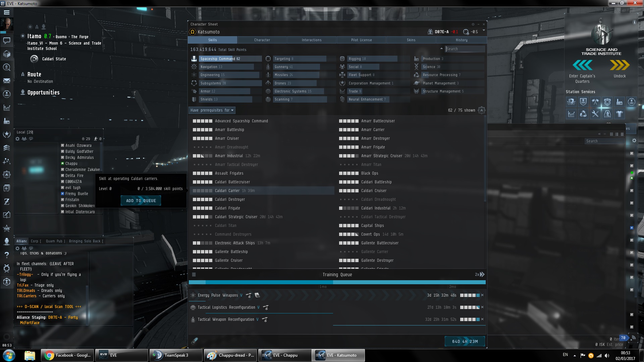Click the skill injector icon below queue
This screenshot has height=362, width=644.
194,341
